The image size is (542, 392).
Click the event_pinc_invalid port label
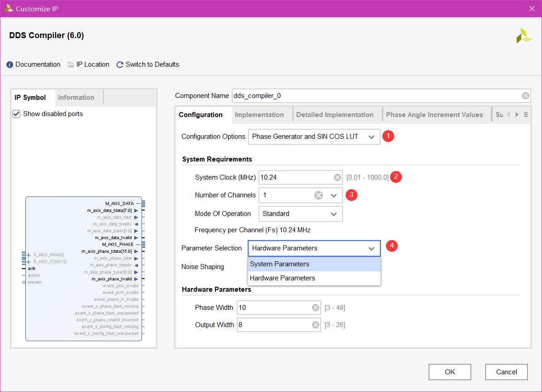coord(121,286)
